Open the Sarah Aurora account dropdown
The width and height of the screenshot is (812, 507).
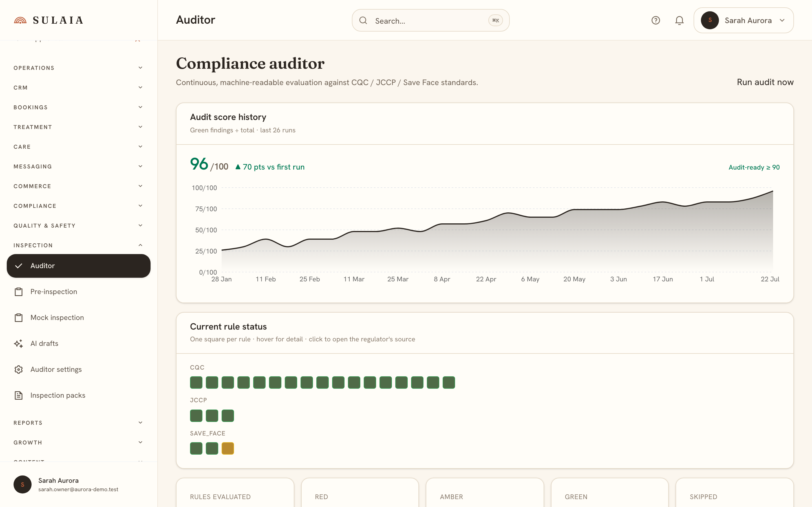pos(743,21)
